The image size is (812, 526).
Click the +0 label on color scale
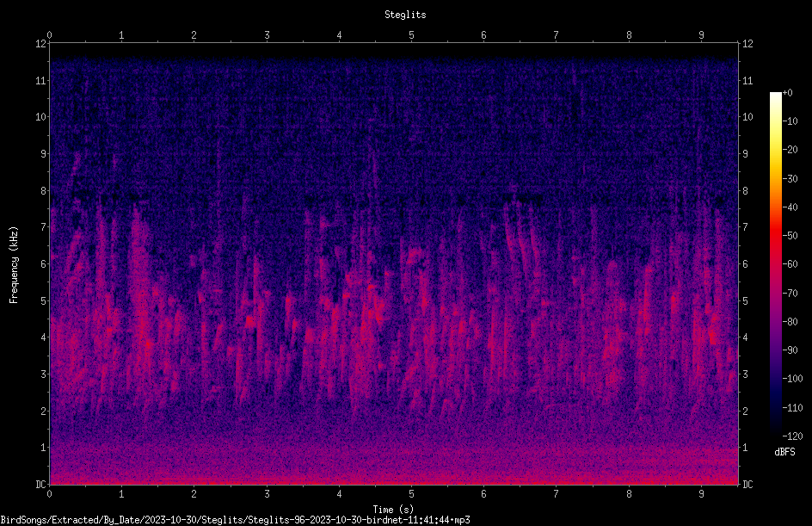click(787, 93)
